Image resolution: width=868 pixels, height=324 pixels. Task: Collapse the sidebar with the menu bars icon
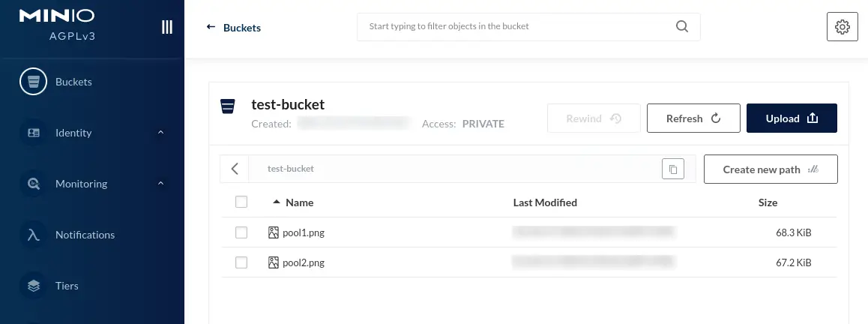pos(166,27)
